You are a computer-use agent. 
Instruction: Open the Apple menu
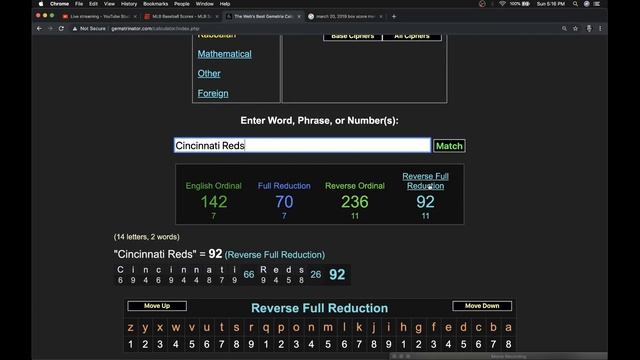point(41,4)
